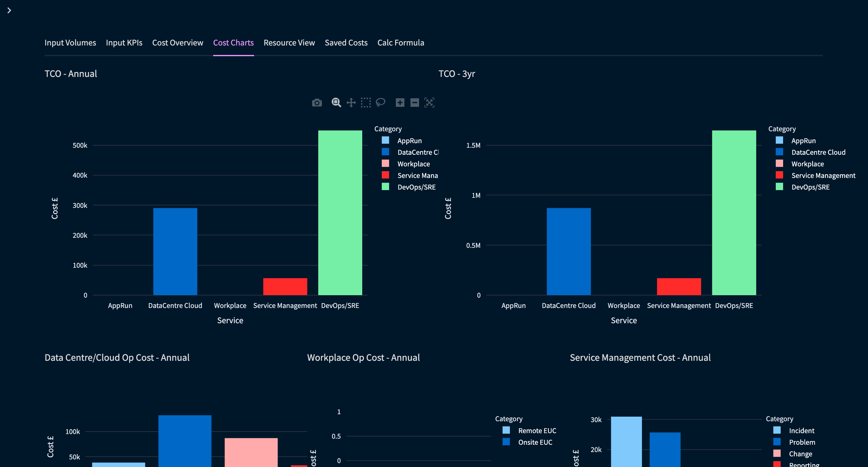The image size is (868, 467).
Task: Toggle Incident legend entry in Service Management chart
Action: [801, 431]
